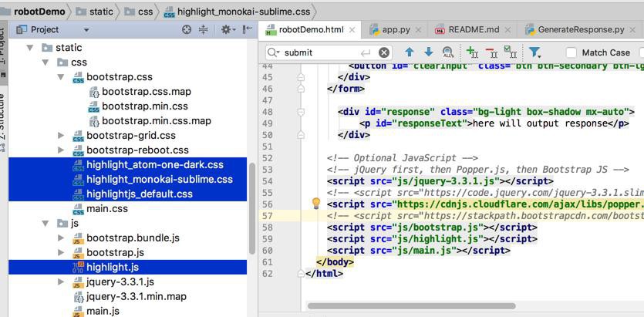Open the Project panel settings gear
This screenshot has height=317, width=644.
click(227, 29)
